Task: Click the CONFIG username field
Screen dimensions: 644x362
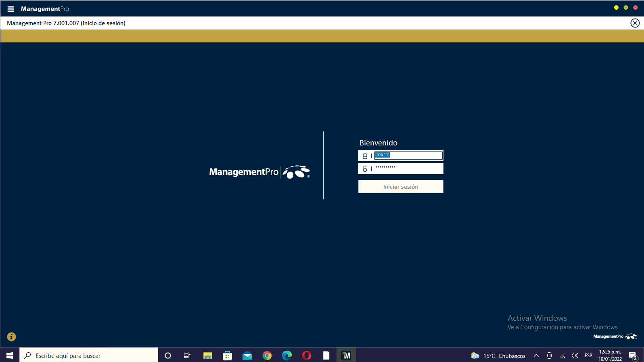Action: 408,156
